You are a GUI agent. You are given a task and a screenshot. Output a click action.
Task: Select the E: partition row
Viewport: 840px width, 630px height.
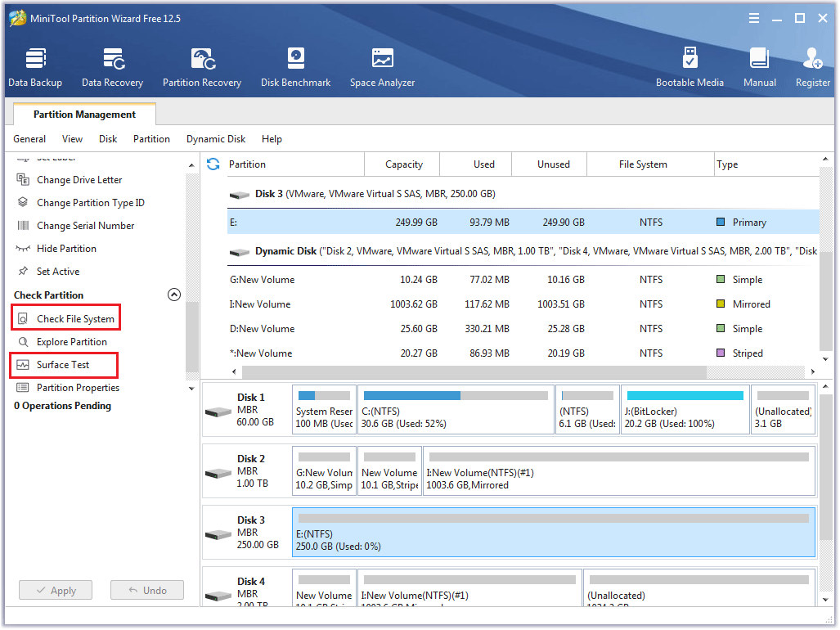coord(523,223)
